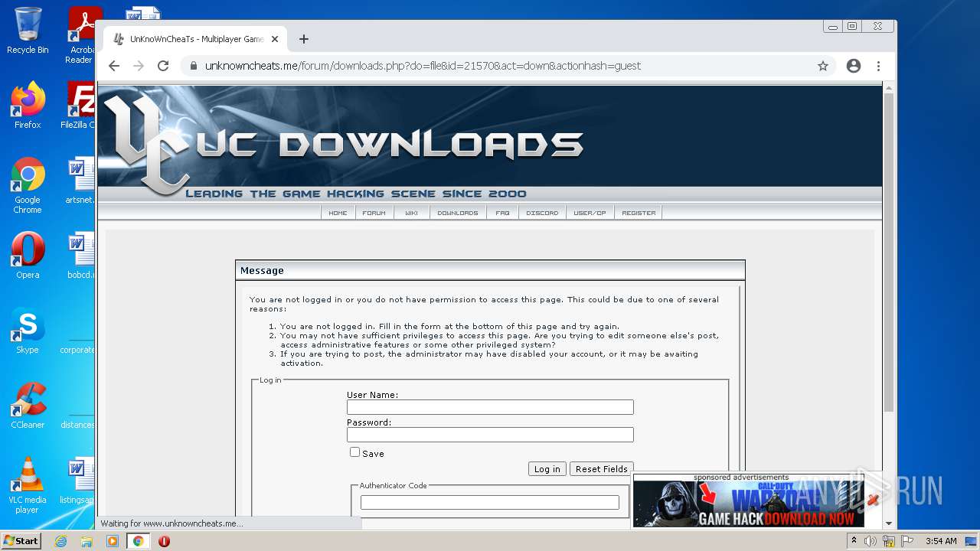Open CCleaner desktop shortcut
The width and height of the screenshot is (980, 551).
click(28, 406)
